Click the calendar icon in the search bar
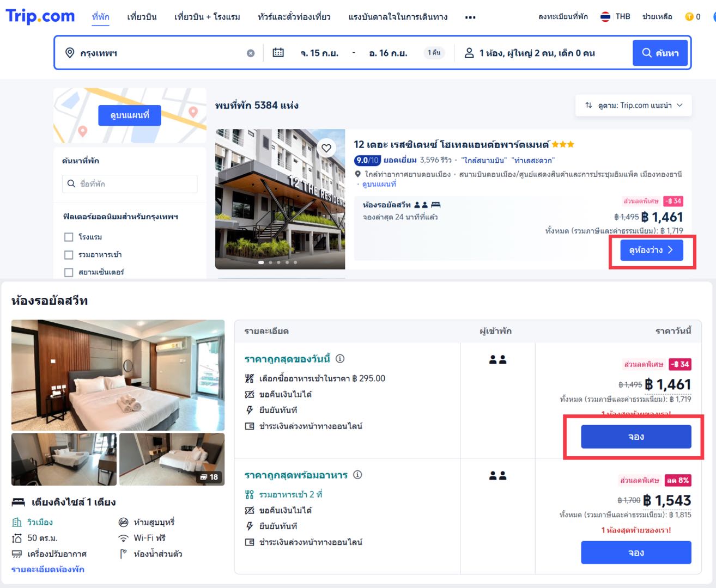The width and height of the screenshot is (716, 588). click(278, 52)
